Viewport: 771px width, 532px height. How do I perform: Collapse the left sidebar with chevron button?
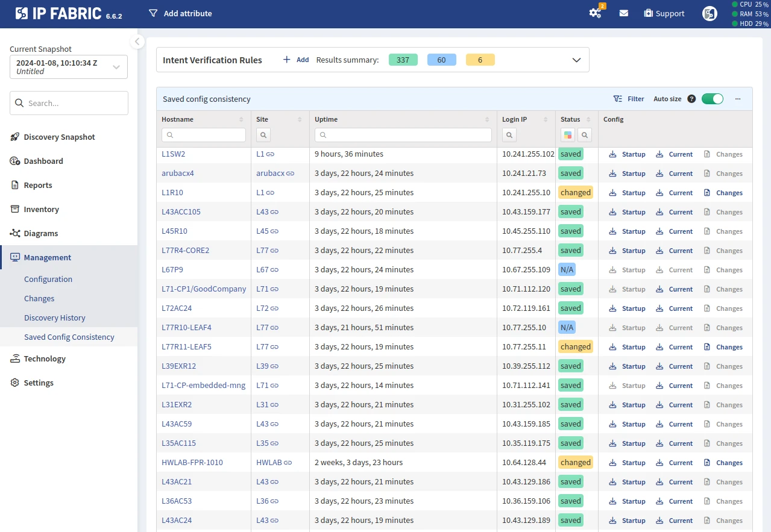[x=137, y=42]
